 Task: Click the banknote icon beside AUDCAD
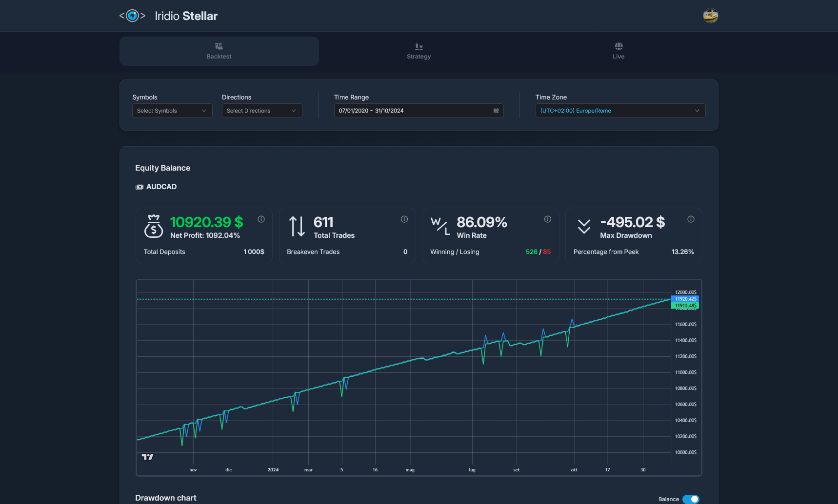(x=140, y=187)
